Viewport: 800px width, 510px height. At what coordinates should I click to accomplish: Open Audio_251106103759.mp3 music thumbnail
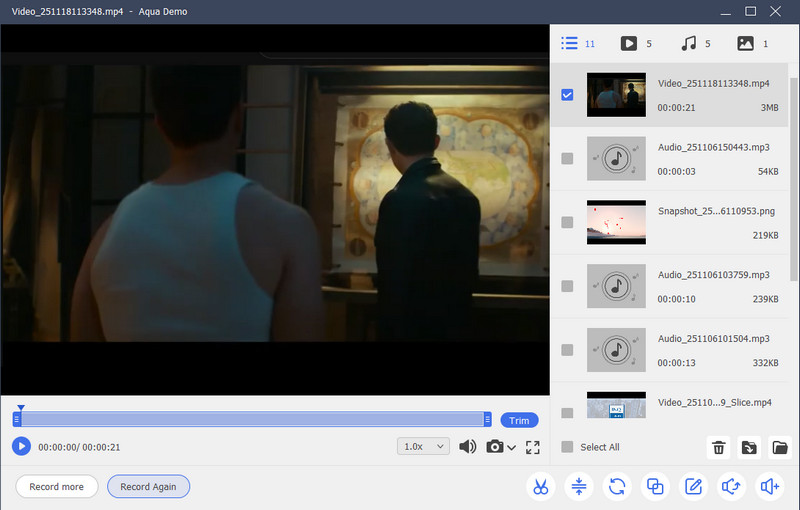pos(616,286)
